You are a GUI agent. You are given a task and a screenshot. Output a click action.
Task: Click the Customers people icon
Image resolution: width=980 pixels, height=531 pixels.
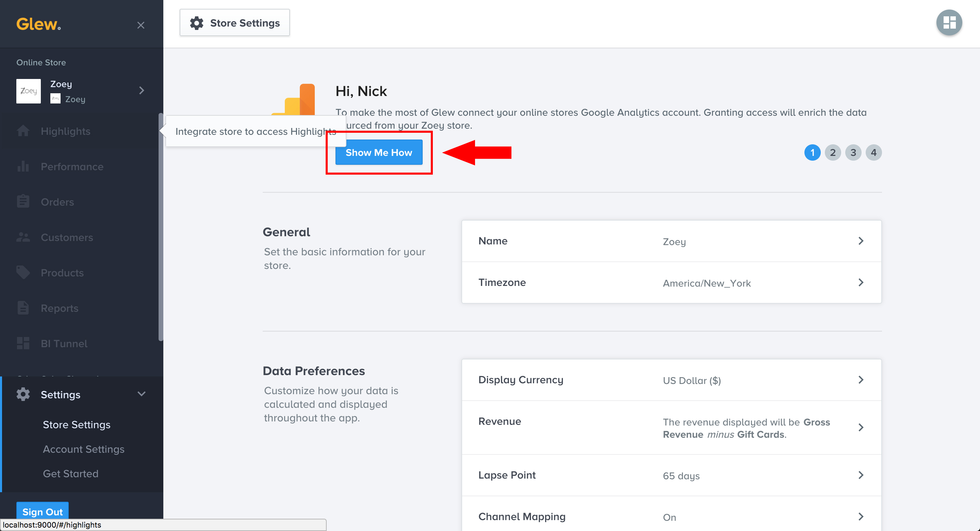pos(23,237)
